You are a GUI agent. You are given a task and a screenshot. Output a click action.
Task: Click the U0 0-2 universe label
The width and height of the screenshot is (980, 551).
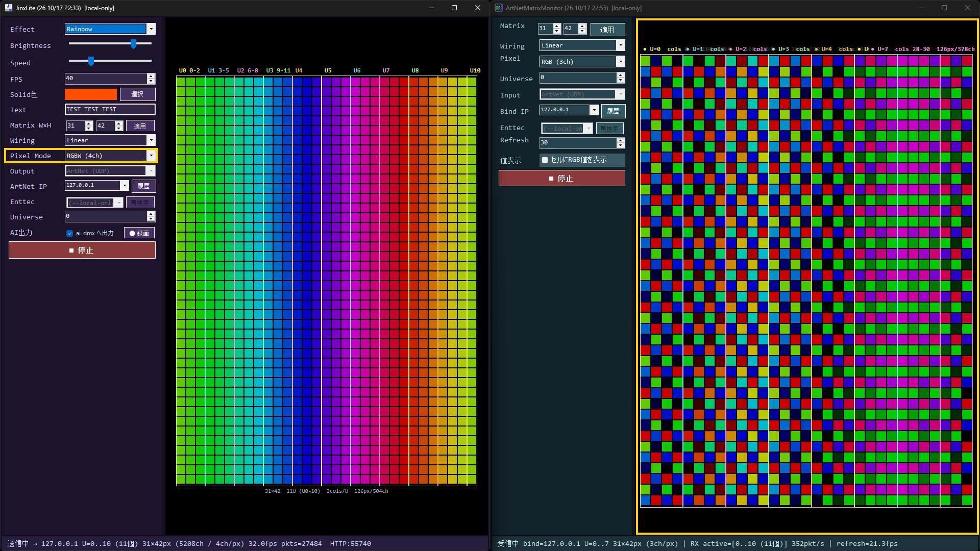189,70
